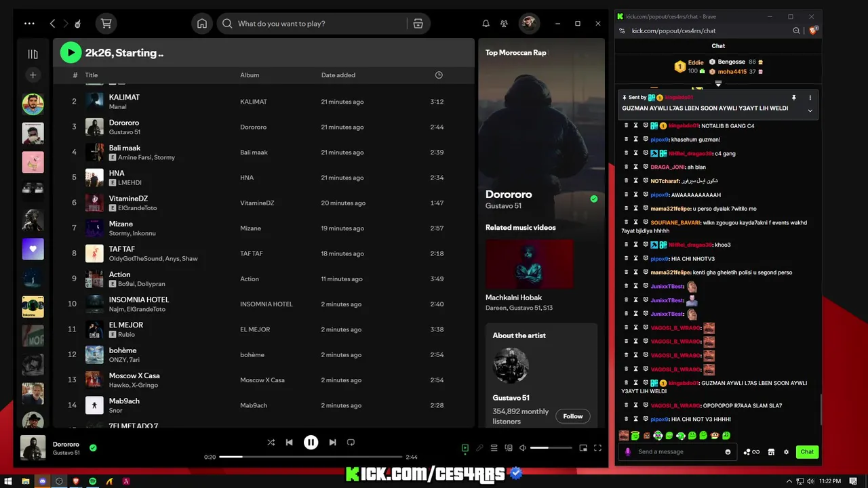Go to Spotify Home
Image resolution: width=868 pixels, height=488 pixels.
[202, 23]
